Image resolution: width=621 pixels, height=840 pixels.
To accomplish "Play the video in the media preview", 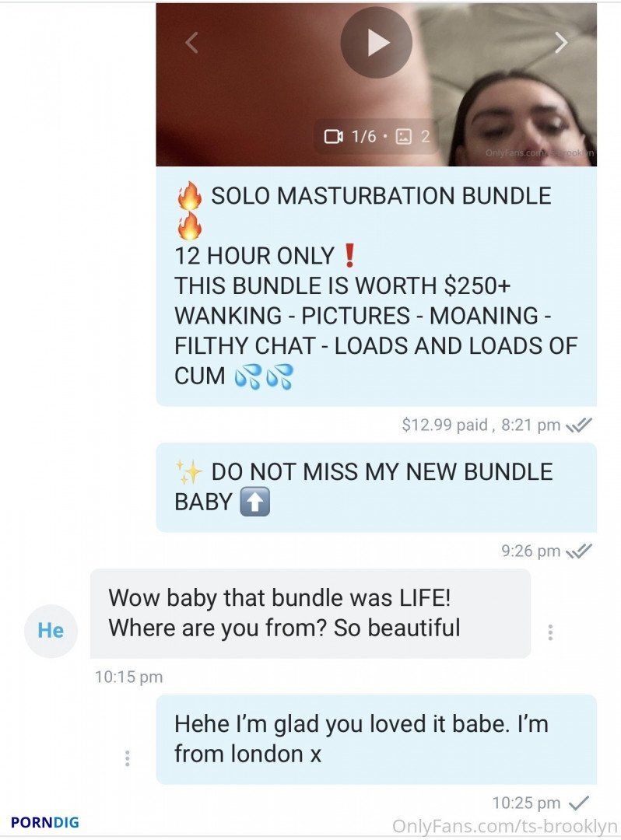I will pyautogui.click(x=376, y=43).
